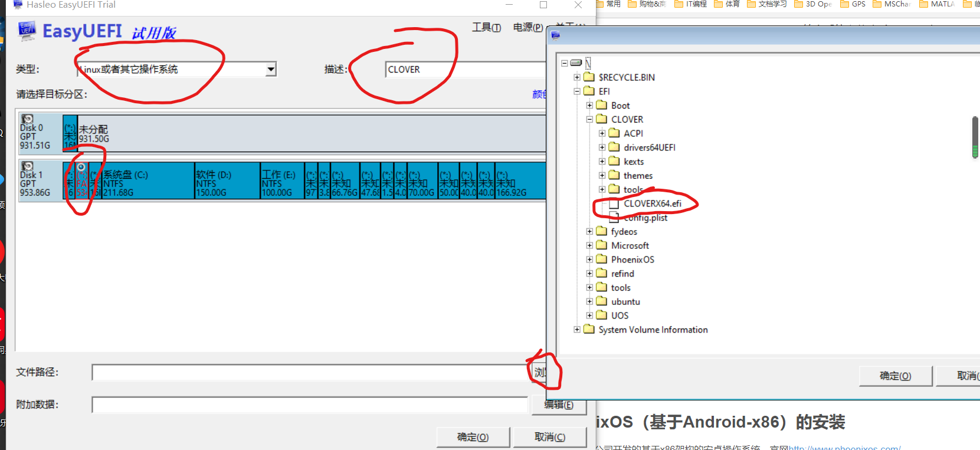Select the 70.00G partition on Disk 1
The image size is (980, 450).
(422, 181)
